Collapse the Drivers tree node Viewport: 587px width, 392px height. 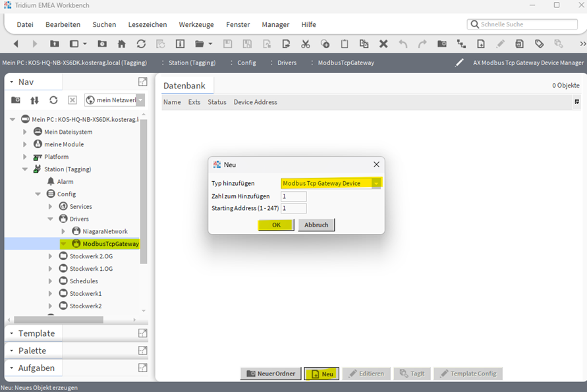click(50, 219)
